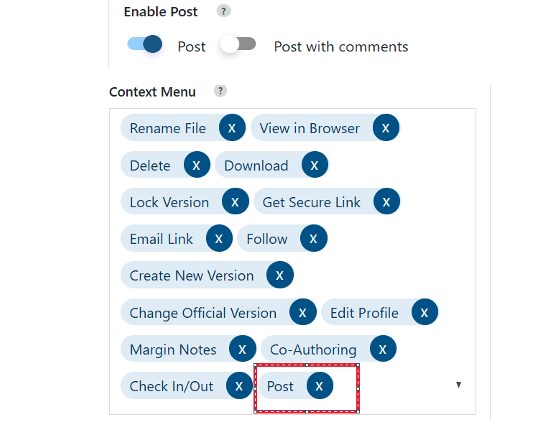
Task: Remove Check In/Out tag via X
Action: 239,386
